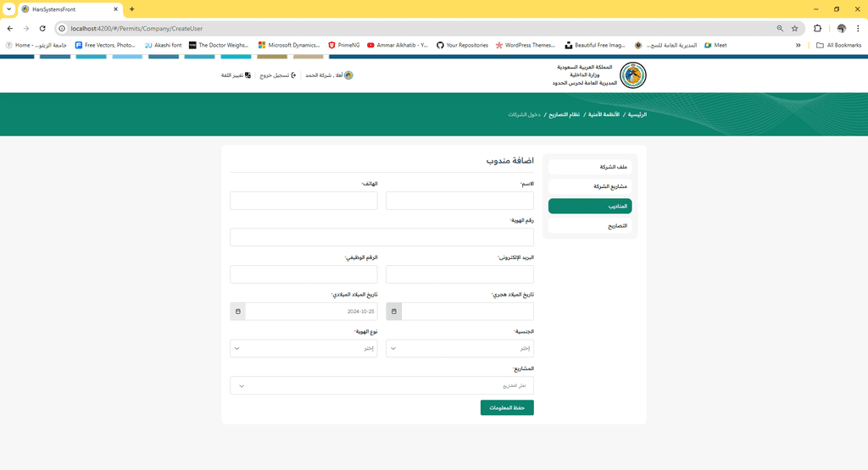868x470 pixels.
Task: Open the Chrome profile avatar
Action: pos(842,28)
